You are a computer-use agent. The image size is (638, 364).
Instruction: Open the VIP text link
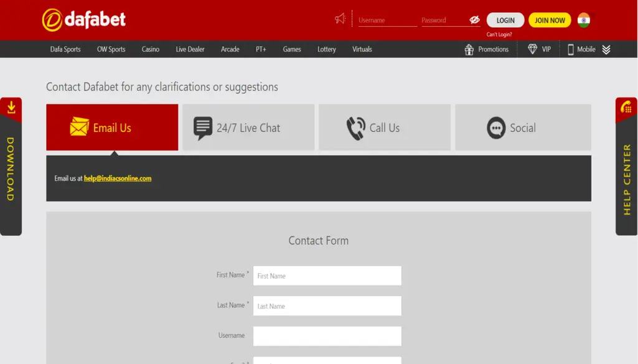click(546, 49)
